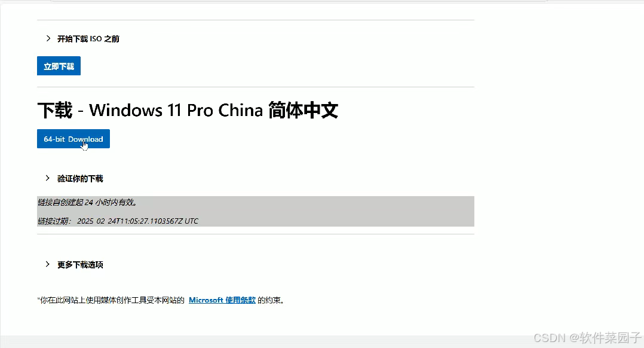
Task: Select the 链接自创建起 24 小时内有效 notice
Action: coord(87,202)
